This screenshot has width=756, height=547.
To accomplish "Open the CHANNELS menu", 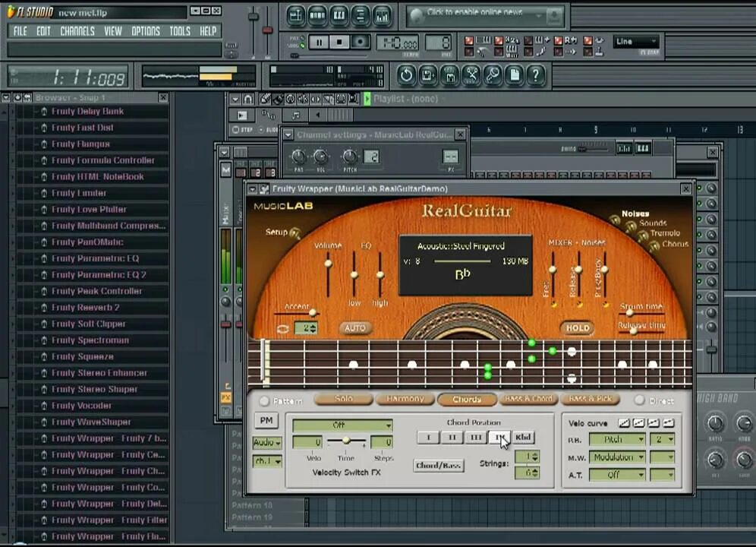I will coord(77,31).
